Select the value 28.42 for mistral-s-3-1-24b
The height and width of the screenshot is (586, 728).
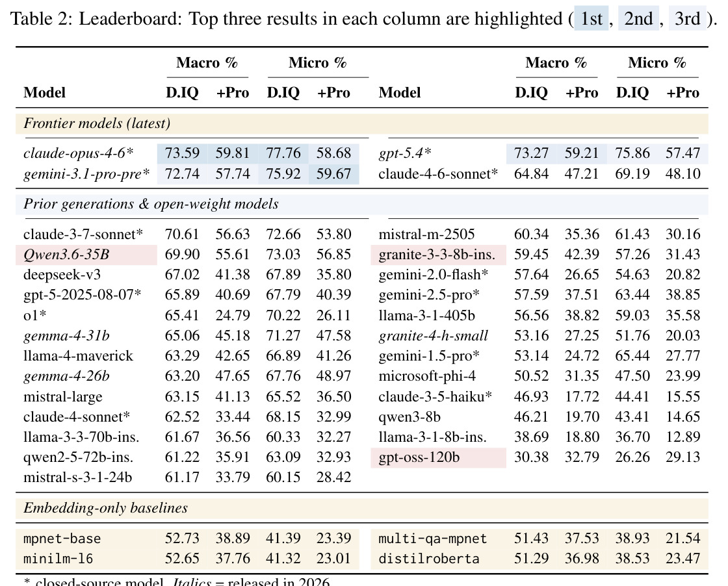(333, 478)
